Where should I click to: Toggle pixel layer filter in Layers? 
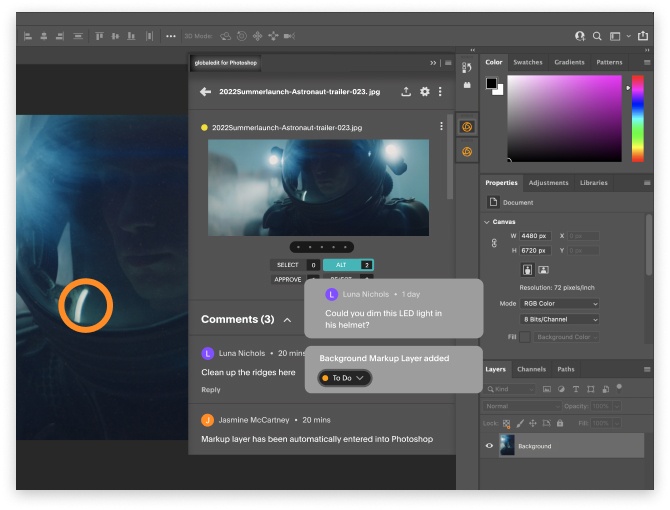point(547,389)
